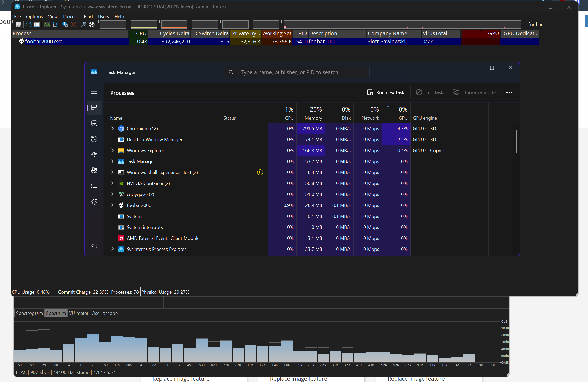Expand the NVIDIA Container (2) group
588x382 pixels.
pyautogui.click(x=113, y=183)
